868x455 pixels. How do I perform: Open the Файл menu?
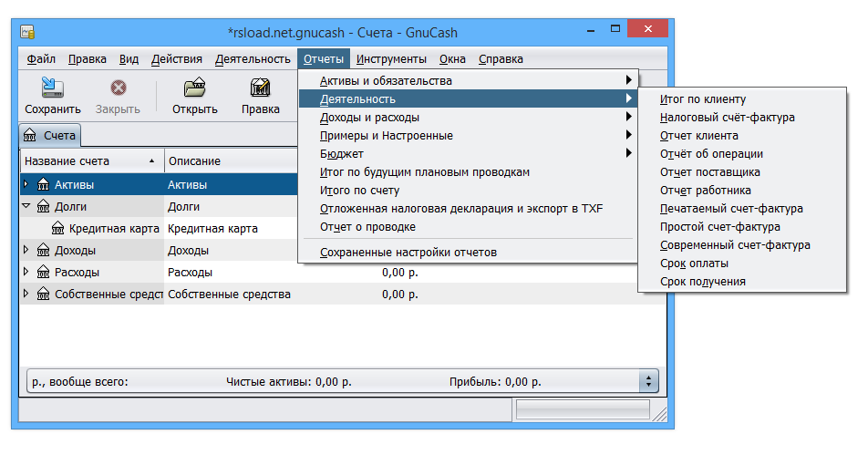tap(41, 58)
